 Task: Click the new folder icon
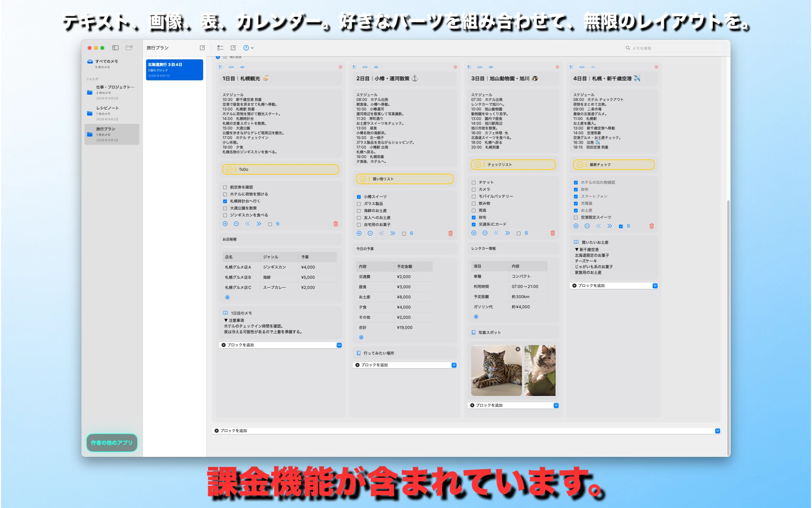pos(129,48)
